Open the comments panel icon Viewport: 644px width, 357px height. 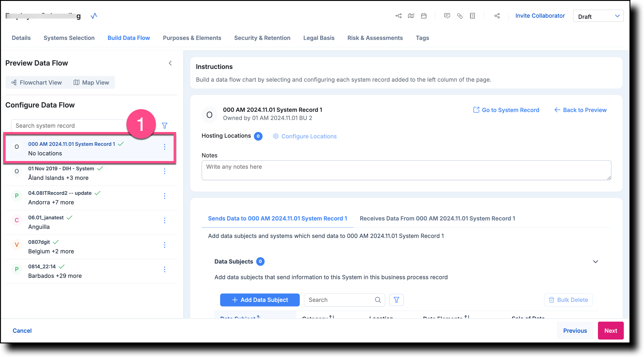pyautogui.click(x=447, y=16)
